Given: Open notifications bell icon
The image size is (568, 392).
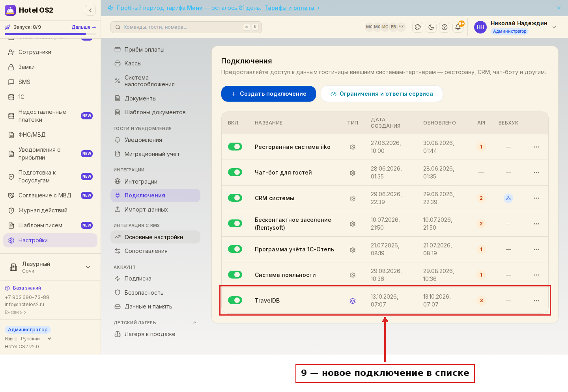Looking at the screenshot, I should [x=458, y=27].
